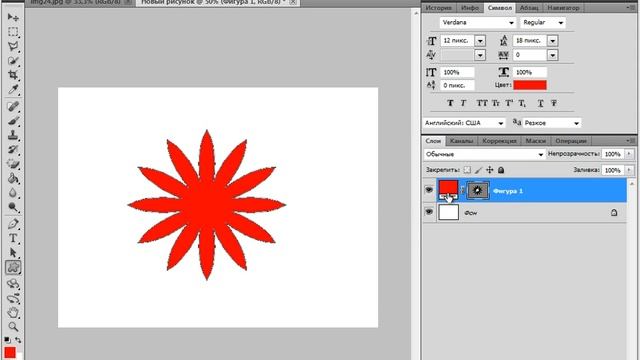Open the Резкое anti-aliasing dropdown
The height and width of the screenshot is (360, 640).
552,122
